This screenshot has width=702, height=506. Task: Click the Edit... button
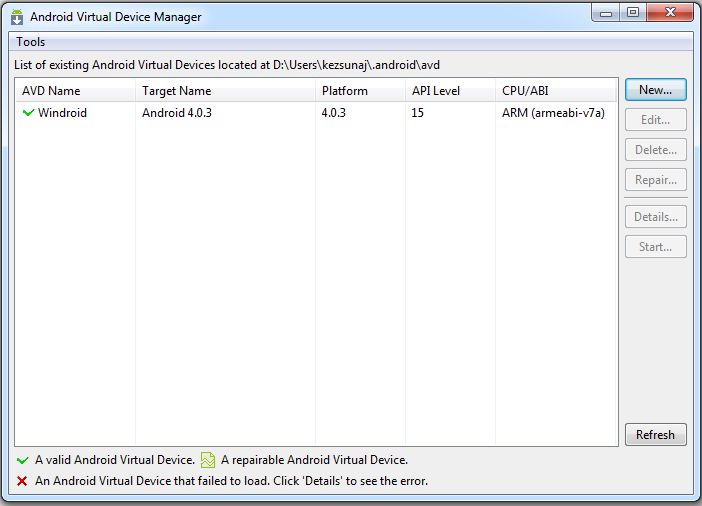(655, 120)
